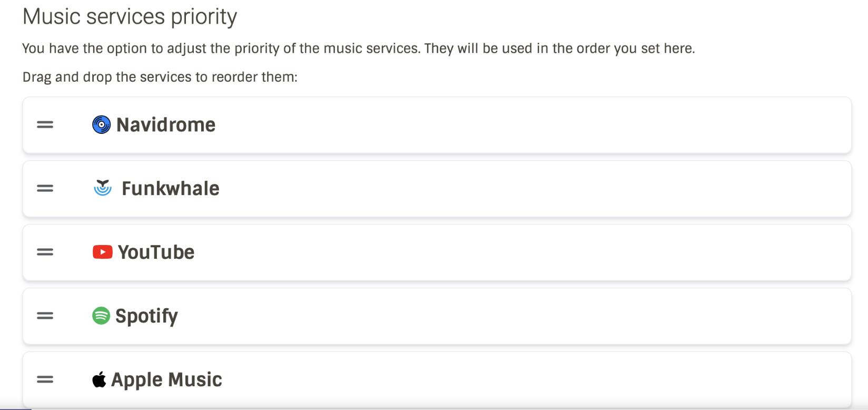The height and width of the screenshot is (410, 868).
Task: Select the Apple Music service name
Action: pos(166,380)
